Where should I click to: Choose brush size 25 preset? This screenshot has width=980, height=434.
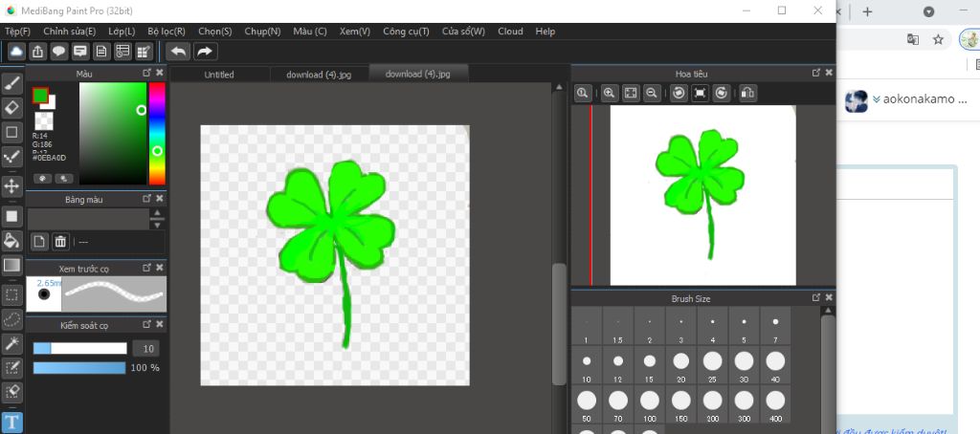(712, 366)
